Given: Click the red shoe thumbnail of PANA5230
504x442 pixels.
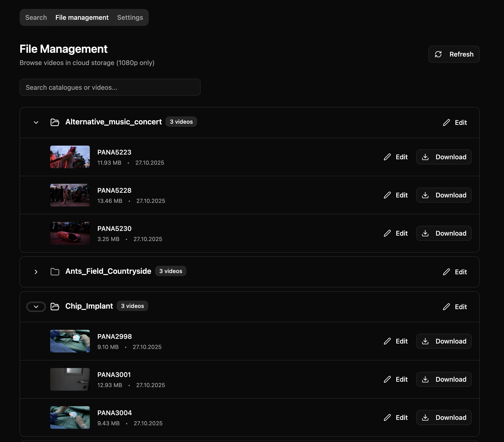Looking at the screenshot, I should (70, 233).
